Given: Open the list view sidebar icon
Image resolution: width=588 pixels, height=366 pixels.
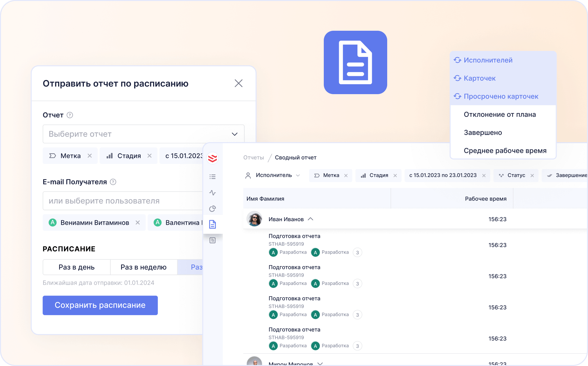Looking at the screenshot, I should click(x=213, y=177).
